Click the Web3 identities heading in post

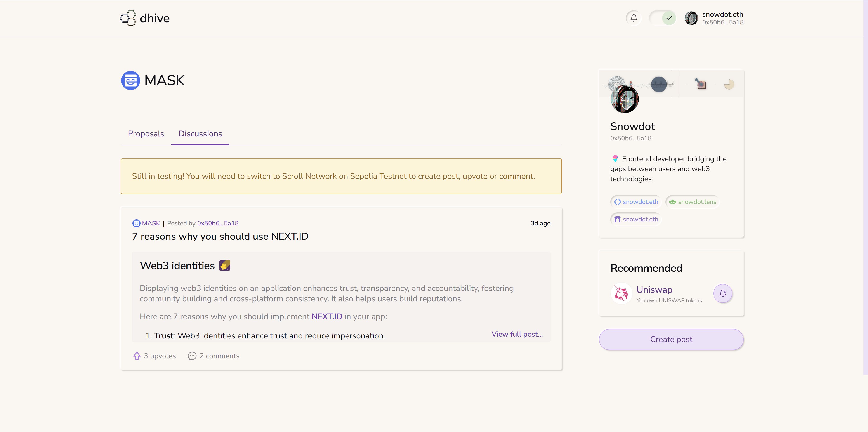[177, 266]
